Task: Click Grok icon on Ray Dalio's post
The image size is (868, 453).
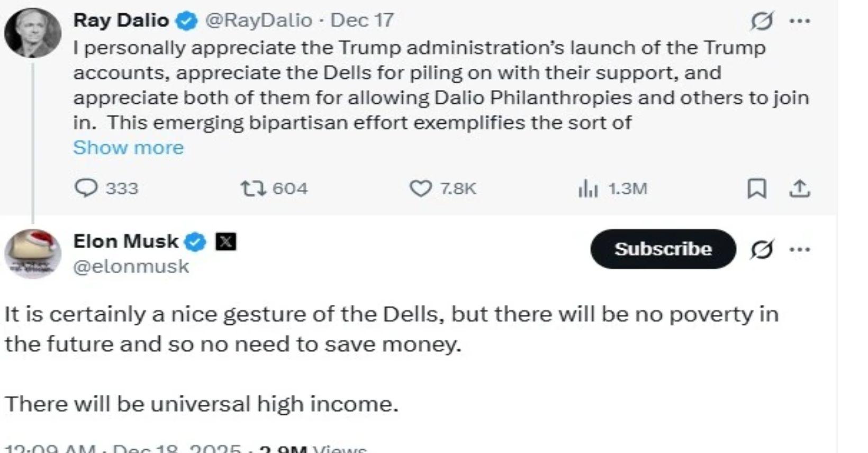Action: coord(762,21)
